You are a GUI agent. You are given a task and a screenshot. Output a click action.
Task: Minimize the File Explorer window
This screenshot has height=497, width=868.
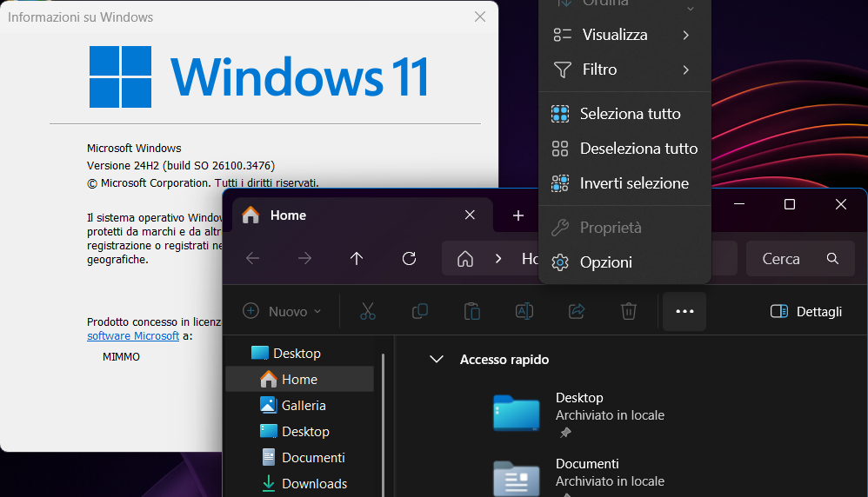pyautogui.click(x=739, y=204)
